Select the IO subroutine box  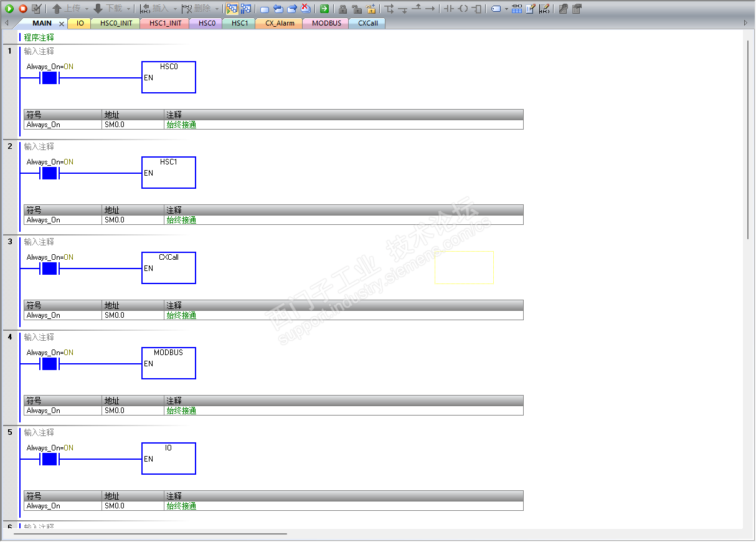click(x=169, y=459)
